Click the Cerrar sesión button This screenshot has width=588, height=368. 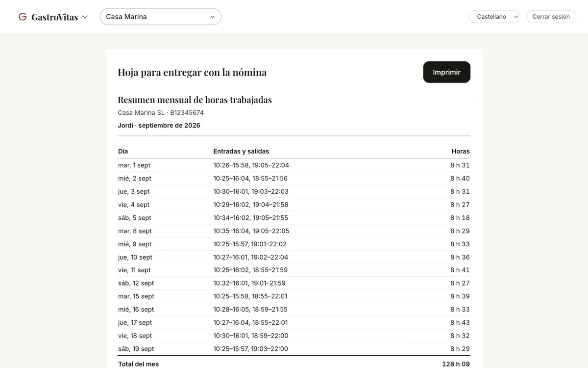click(551, 17)
